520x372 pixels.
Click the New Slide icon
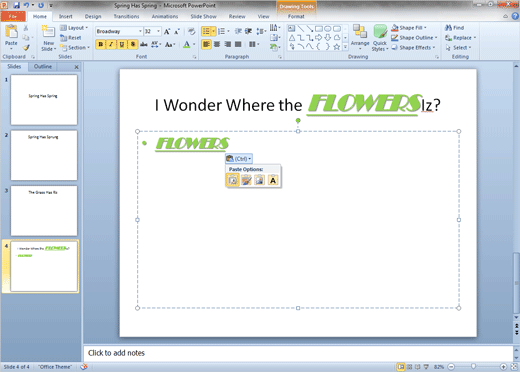[49, 32]
